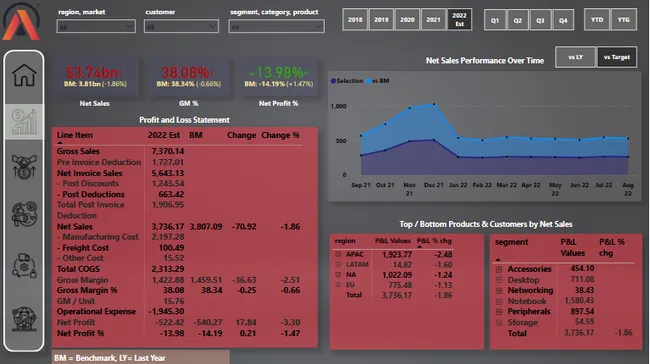Select fiscal year 2019

click(381, 19)
